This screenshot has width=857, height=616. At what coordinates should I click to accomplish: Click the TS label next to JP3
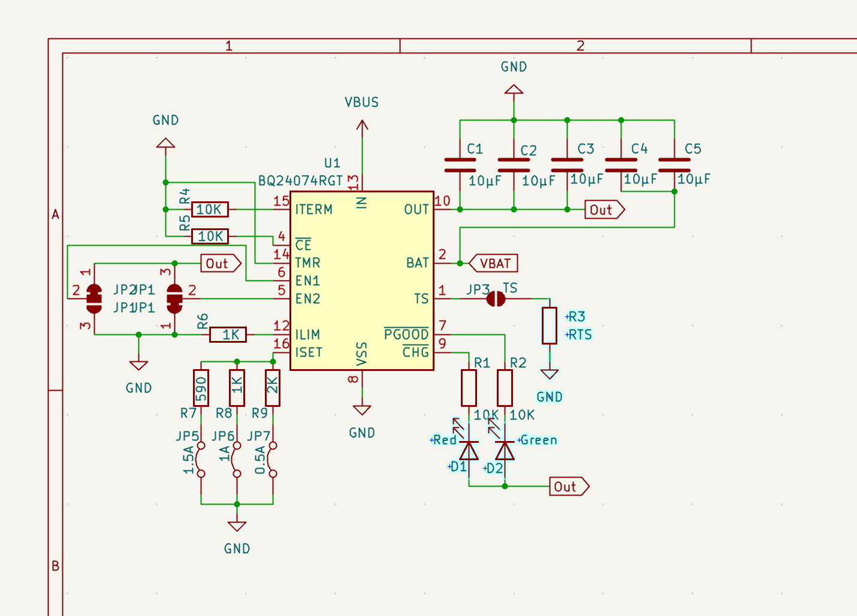510,288
